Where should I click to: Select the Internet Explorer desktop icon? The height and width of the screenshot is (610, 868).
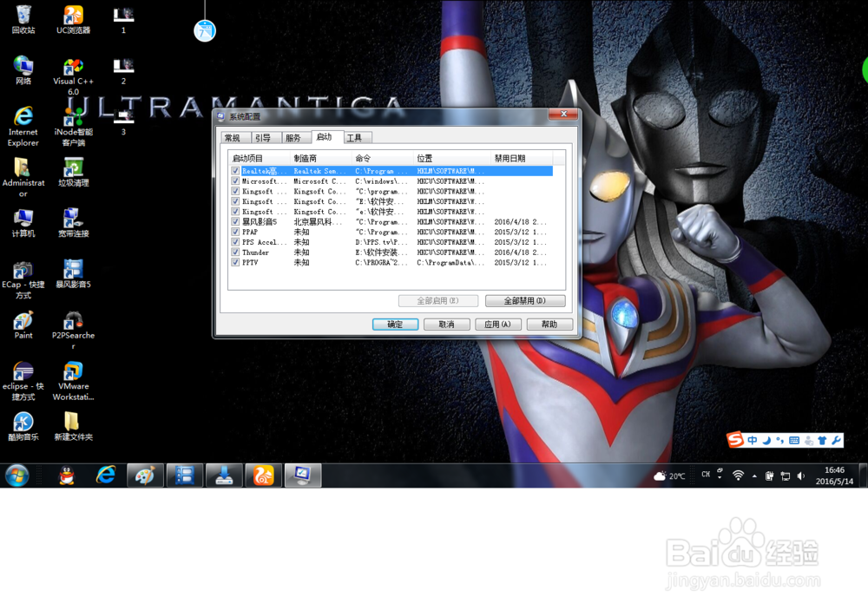click(23, 126)
